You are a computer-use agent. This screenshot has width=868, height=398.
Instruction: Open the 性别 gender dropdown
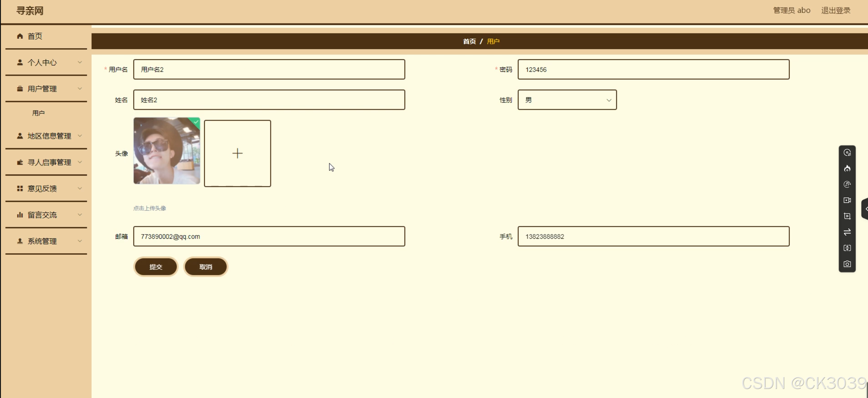click(567, 100)
